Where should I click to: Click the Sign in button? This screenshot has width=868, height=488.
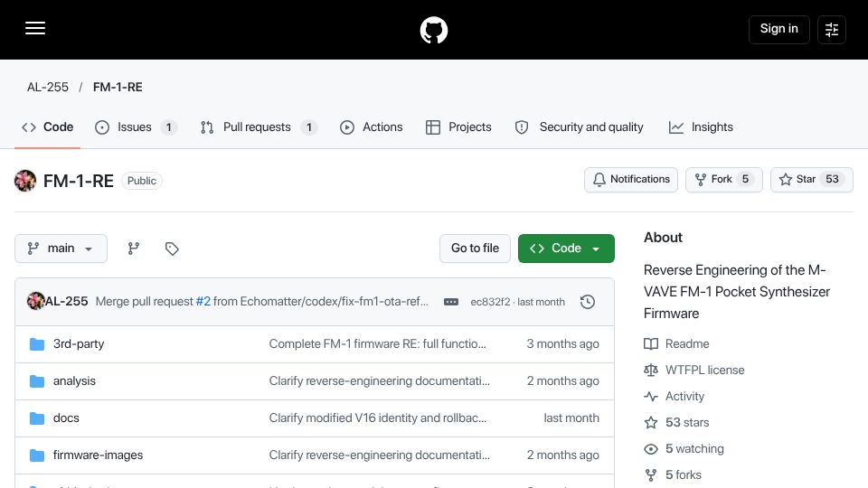coord(778,29)
